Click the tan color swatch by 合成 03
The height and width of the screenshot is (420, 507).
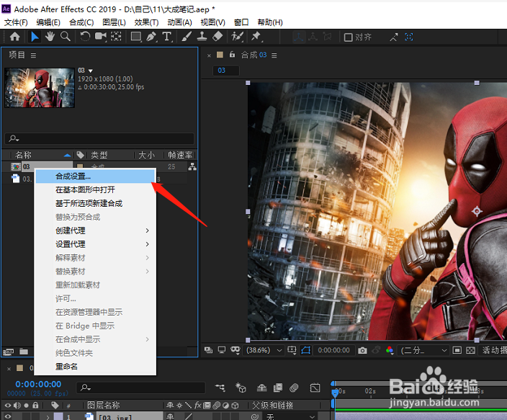point(220,55)
